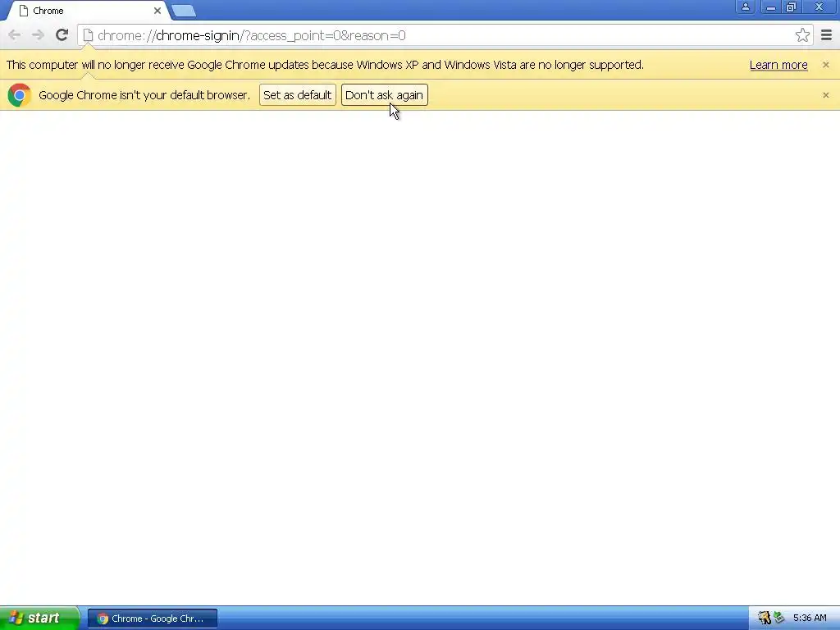Screen dimensions: 840x630
Task: Open a new tab beside the Chrome tab
Action: pos(184,11)
